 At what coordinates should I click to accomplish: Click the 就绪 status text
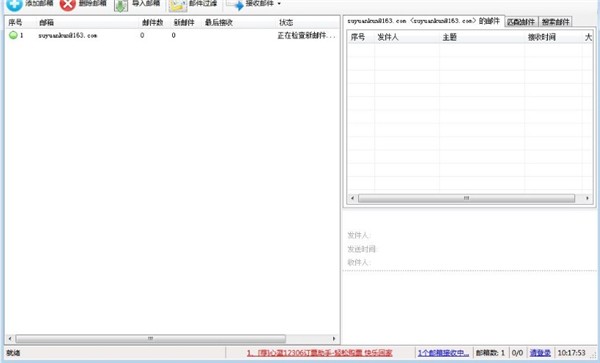coord(13,353)
